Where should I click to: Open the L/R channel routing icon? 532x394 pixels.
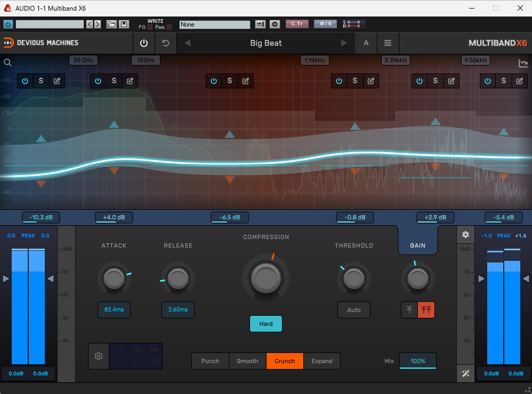[x=353, y=24]
